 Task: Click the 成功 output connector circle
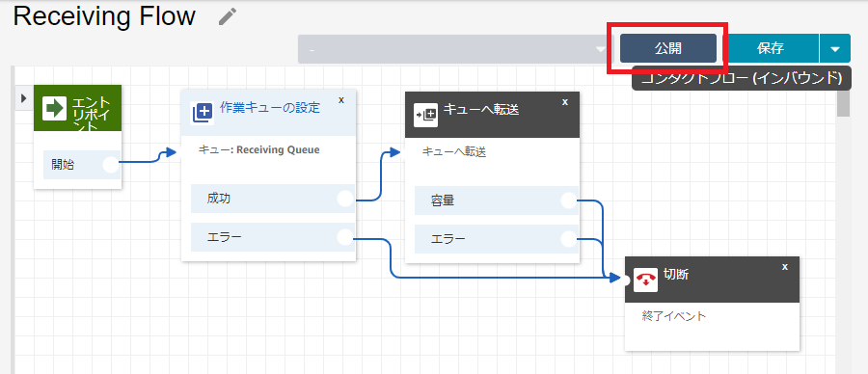coord(345,199)
